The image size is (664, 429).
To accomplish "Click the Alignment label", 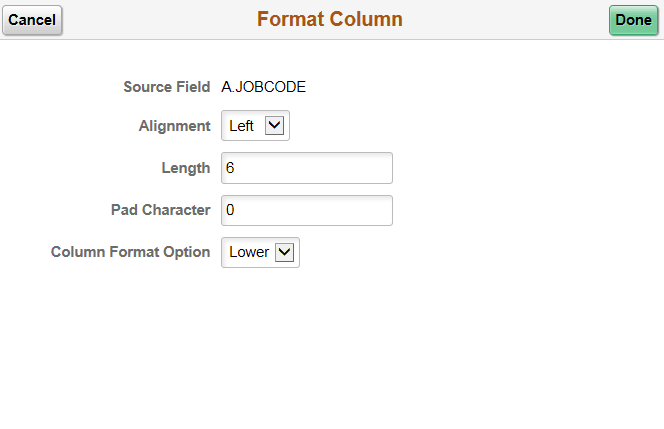I will [x=174, y=126].
